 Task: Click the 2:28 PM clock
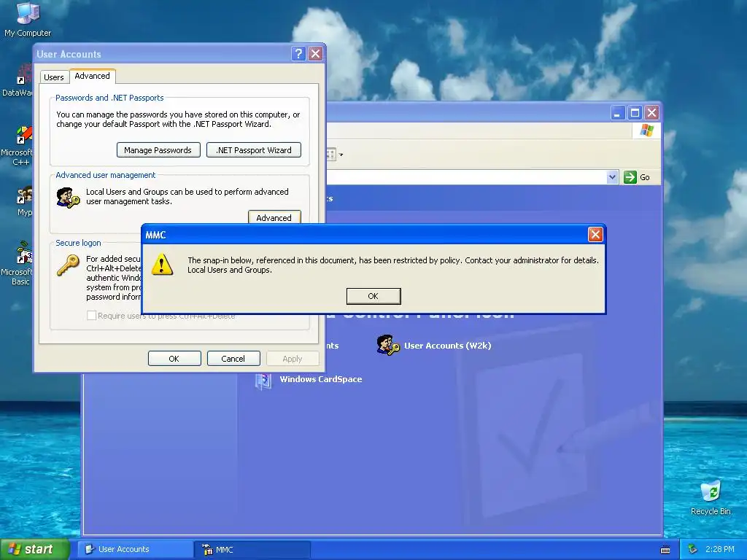coord(720,549)
